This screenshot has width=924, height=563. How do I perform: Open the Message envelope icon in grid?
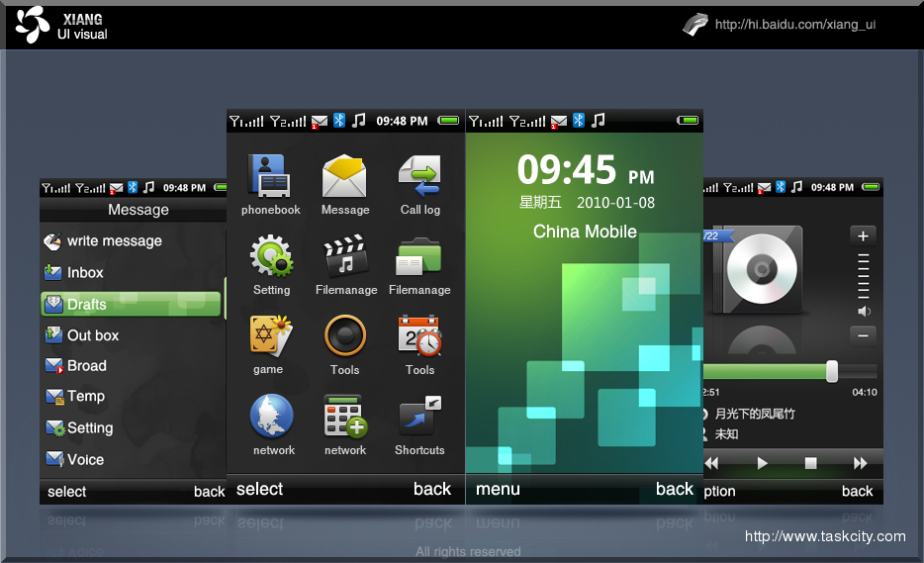pyautogui.click(x=344, y=176)
